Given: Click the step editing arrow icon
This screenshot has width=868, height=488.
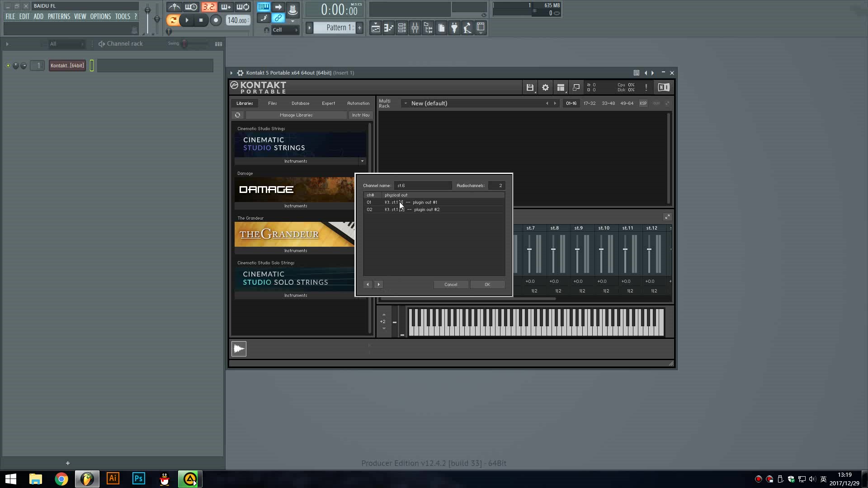Looking at the screenshot, I should pos(278,7).
